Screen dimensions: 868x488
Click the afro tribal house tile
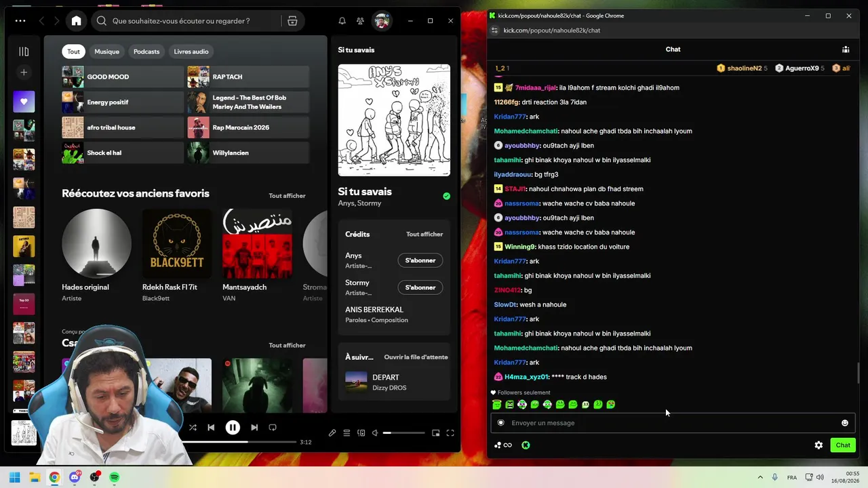[x=123, y=127]
